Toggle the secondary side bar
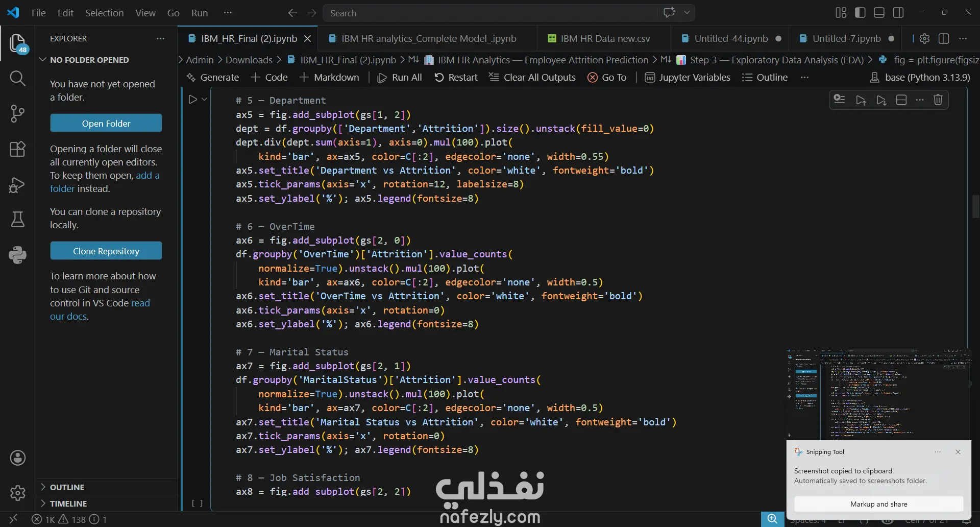 898,13
